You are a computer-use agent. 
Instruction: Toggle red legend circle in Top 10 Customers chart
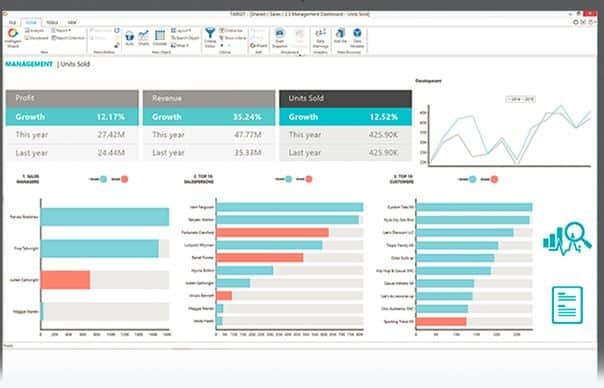pos(494,179)
